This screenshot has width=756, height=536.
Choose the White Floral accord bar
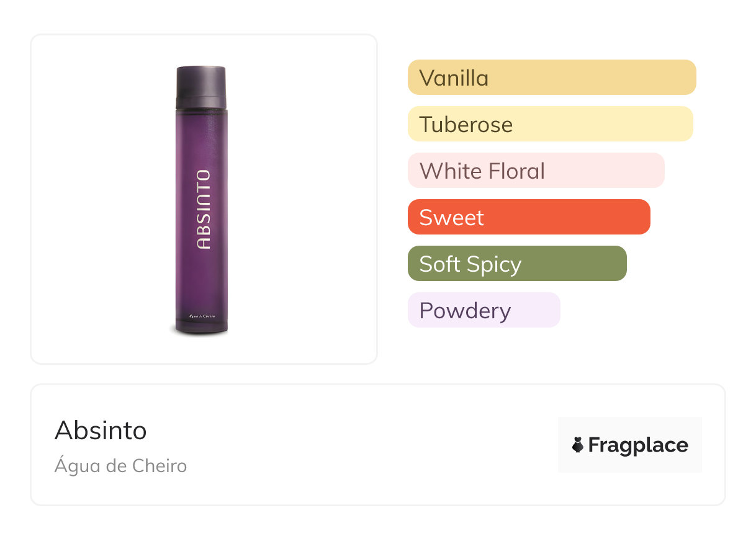[x=536, y=171]
